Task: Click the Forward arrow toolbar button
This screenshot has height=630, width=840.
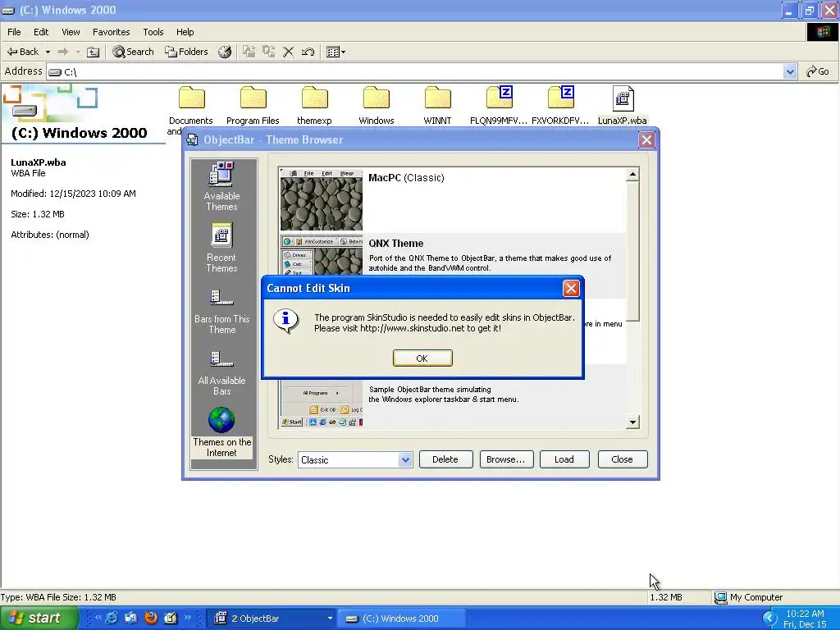Action: point(63,52)
